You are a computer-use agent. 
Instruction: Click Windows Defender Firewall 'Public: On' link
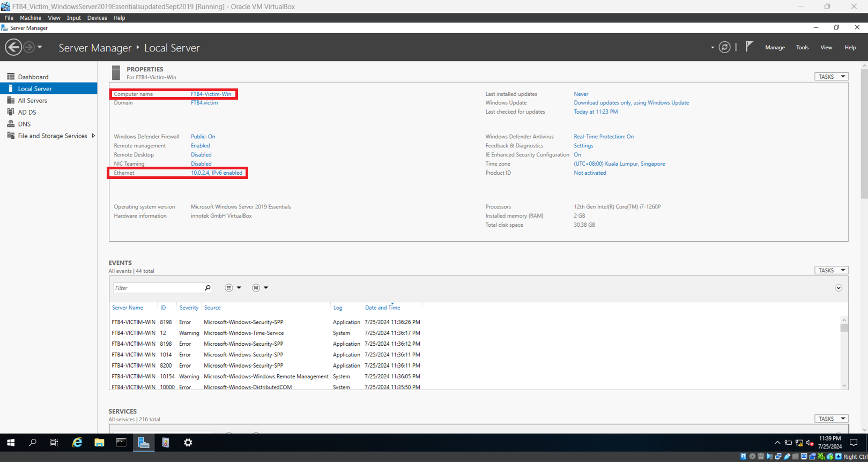pyautogui.click(x=203, y=136)
